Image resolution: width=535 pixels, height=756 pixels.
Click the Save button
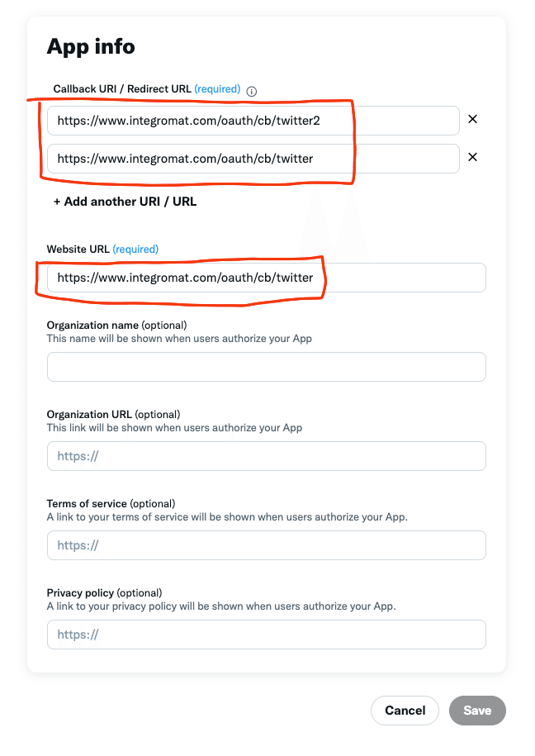477,711
